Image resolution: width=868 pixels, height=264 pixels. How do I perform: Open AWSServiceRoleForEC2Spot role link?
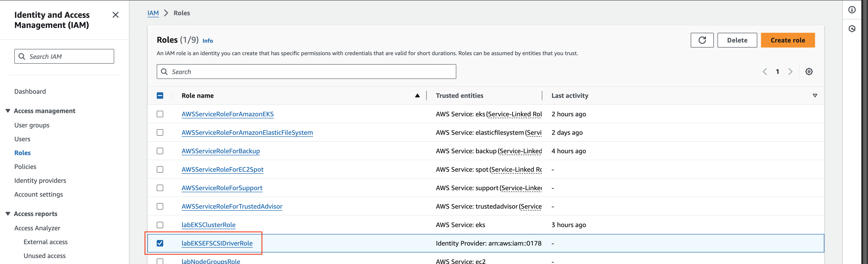pos(222,169)
